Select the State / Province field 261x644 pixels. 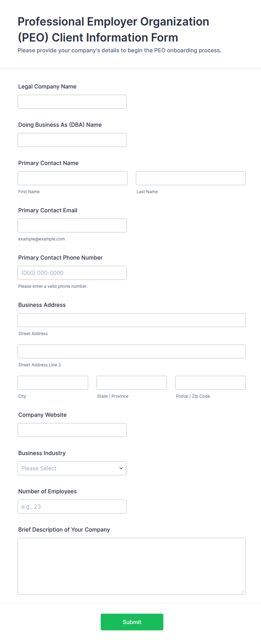coord(132,383)
